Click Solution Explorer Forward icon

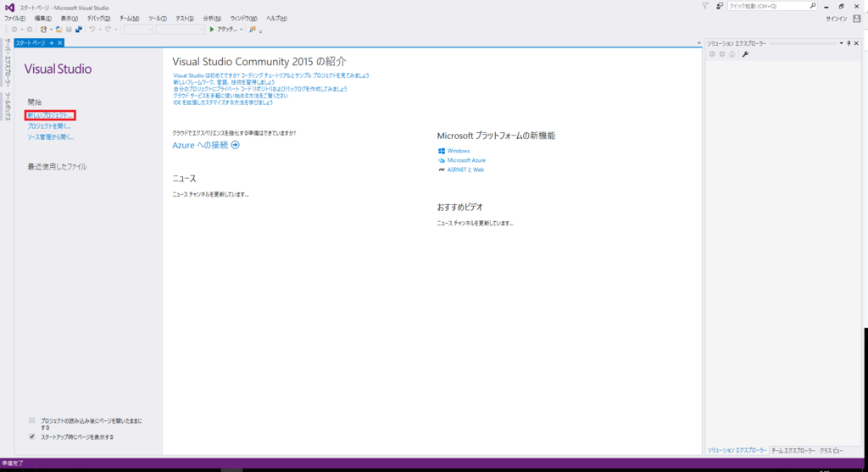point(722,54)
